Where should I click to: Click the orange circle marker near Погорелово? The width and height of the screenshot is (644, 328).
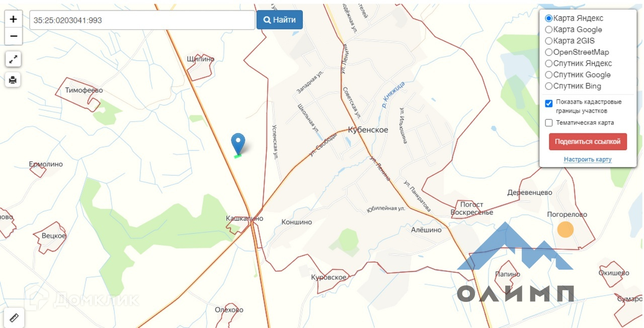(x=566, y=229)
